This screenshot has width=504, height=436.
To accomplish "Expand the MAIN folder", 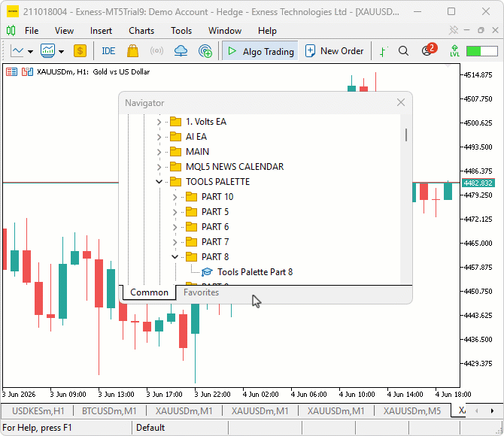I will point(159,152).
